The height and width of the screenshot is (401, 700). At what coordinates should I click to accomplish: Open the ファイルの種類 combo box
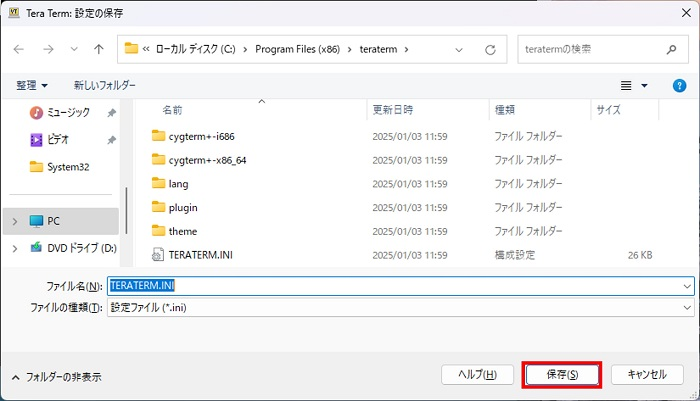(x=400, y=308)
